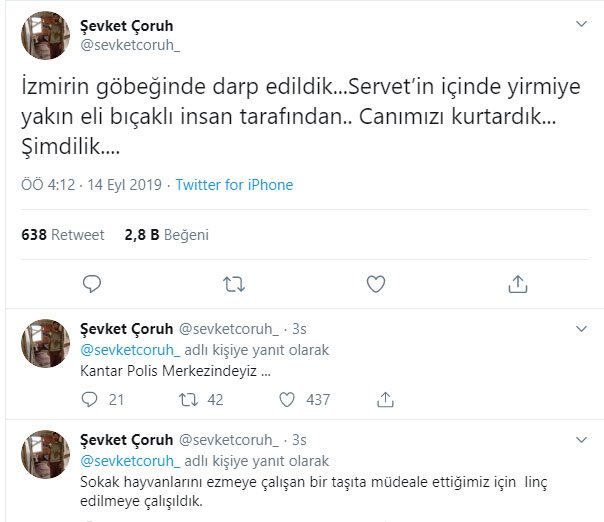Open the @sevketcoruh_ mention in the last reply

[x=130, y=461]
